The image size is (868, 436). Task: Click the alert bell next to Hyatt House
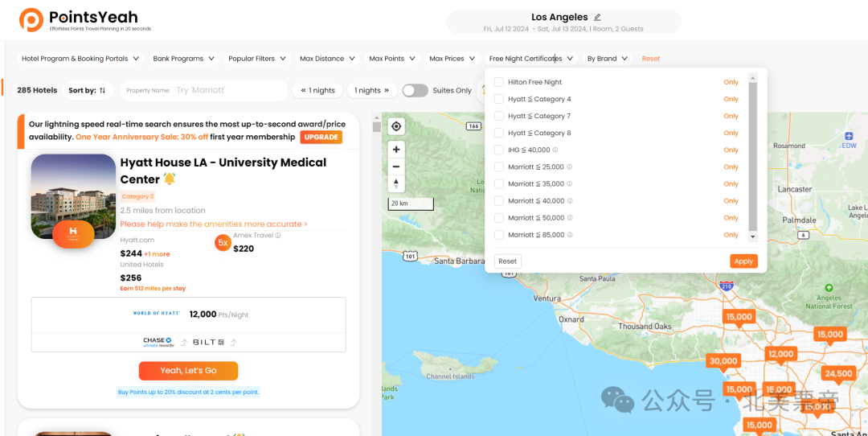click(170, 179)
